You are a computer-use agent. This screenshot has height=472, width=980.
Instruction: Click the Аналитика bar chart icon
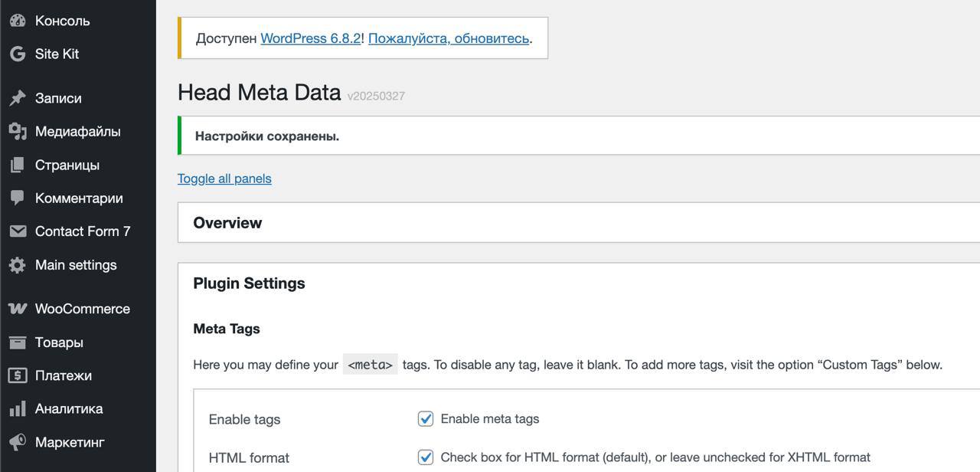click(x=18, y=409)
